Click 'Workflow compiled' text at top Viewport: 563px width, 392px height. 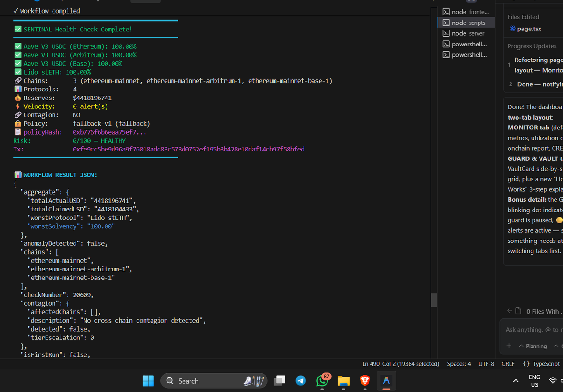click(x=50, y=11)
